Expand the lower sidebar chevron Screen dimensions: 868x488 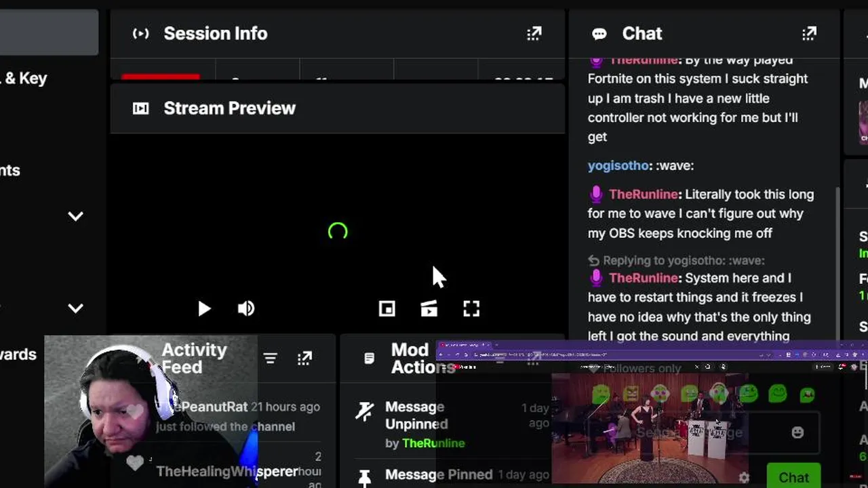coord(75,308)
